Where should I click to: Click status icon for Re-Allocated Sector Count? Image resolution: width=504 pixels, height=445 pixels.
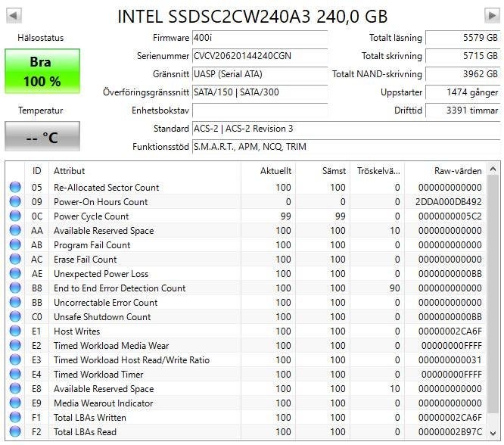[15, 188]
